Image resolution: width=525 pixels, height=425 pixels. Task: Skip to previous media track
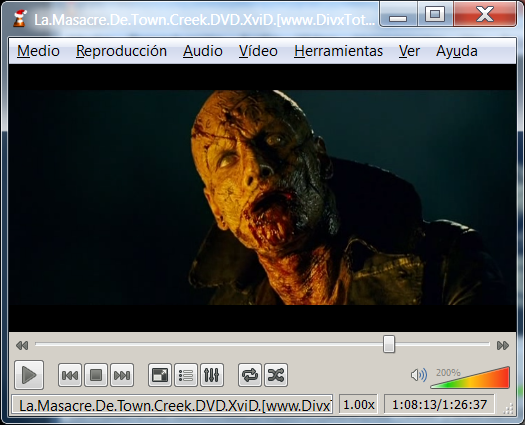[70, 375]
